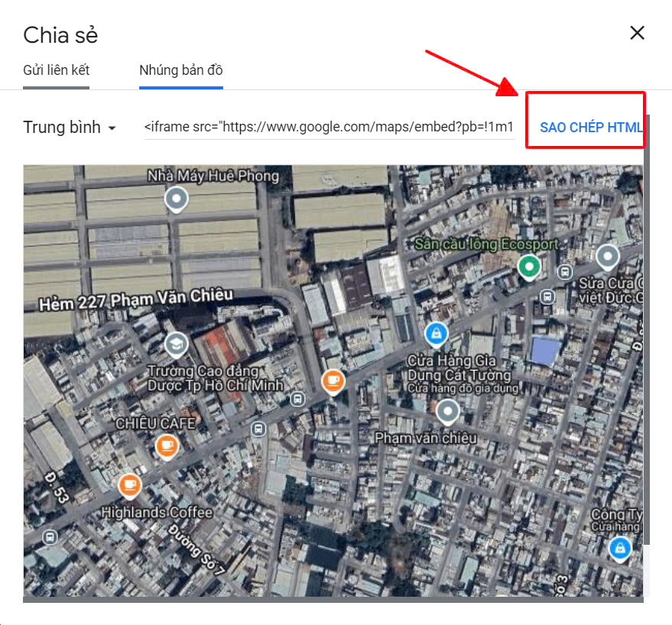Click the orange coffee marker at road junction
This screenshot has width=672, height=625.
[333, 382]
